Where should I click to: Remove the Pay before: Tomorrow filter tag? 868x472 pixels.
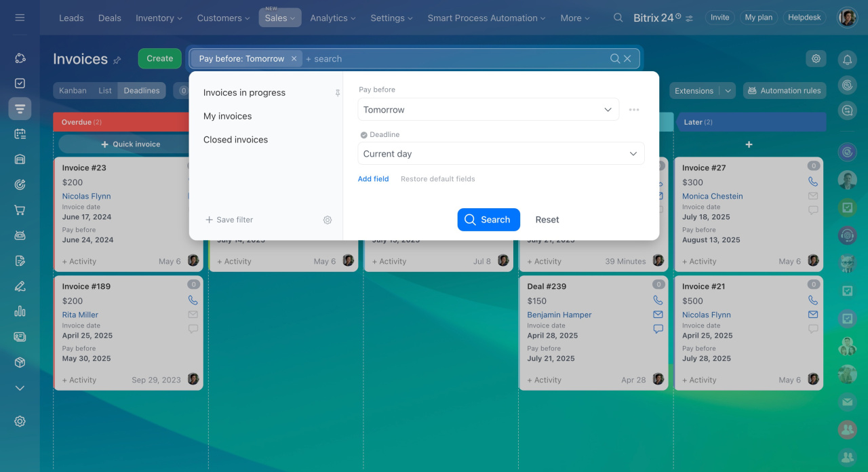pos(294,59)
